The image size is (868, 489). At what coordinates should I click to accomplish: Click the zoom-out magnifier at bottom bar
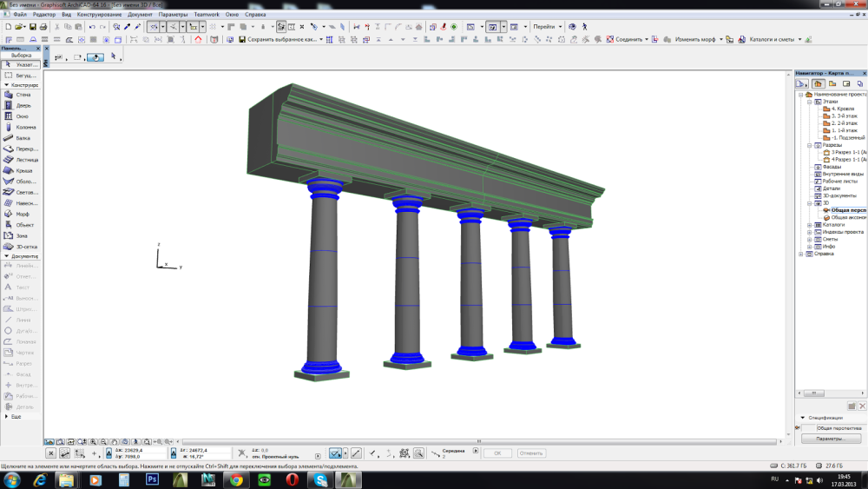103,442
